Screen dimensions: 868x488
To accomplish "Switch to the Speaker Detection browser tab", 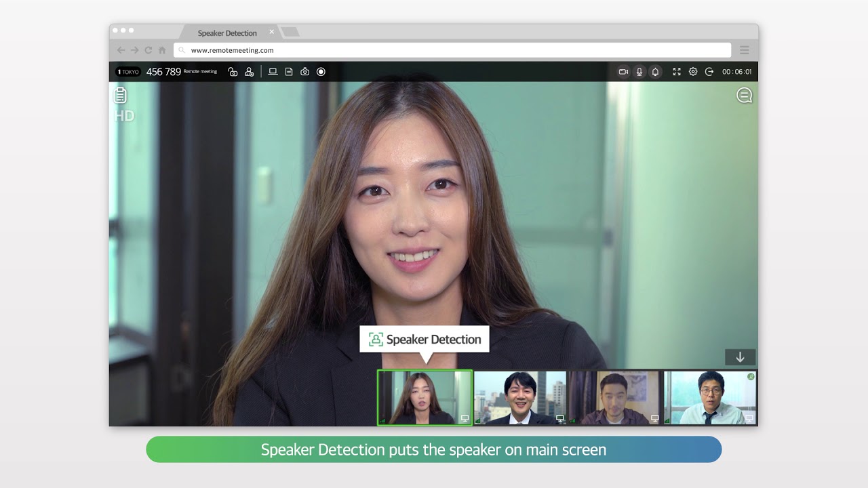I will click(x=227, y=33).
